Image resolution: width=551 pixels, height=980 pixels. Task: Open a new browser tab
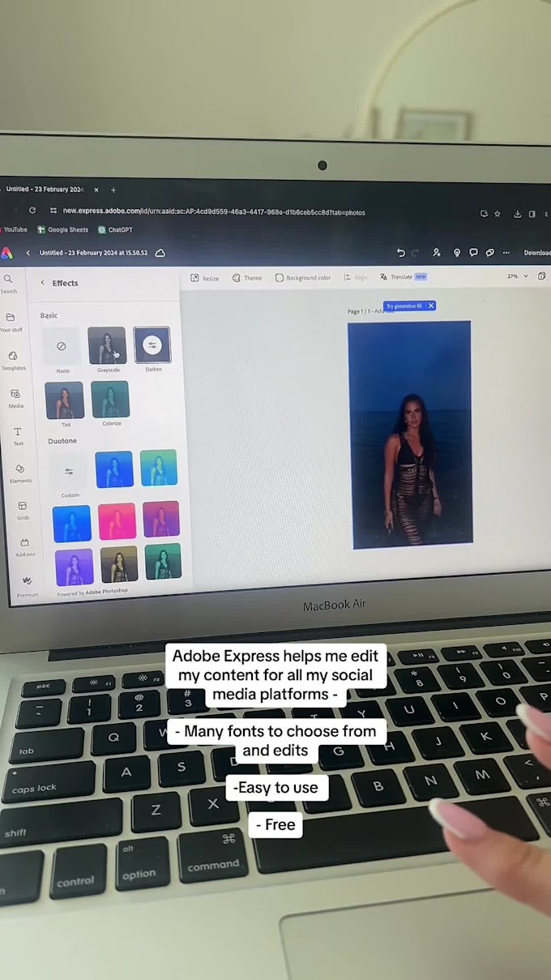[113, 190]
